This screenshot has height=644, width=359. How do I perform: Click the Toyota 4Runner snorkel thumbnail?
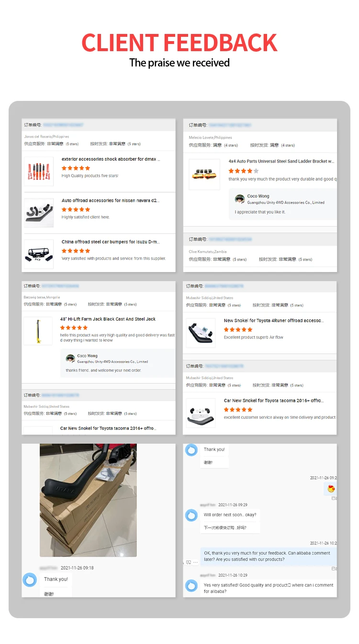tap(201, 332)
